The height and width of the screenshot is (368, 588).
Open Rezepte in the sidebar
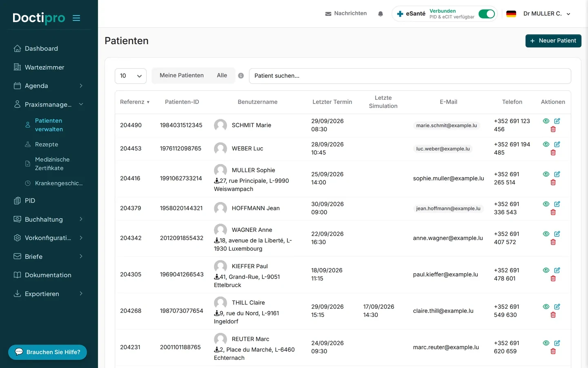tap(47, 144)
